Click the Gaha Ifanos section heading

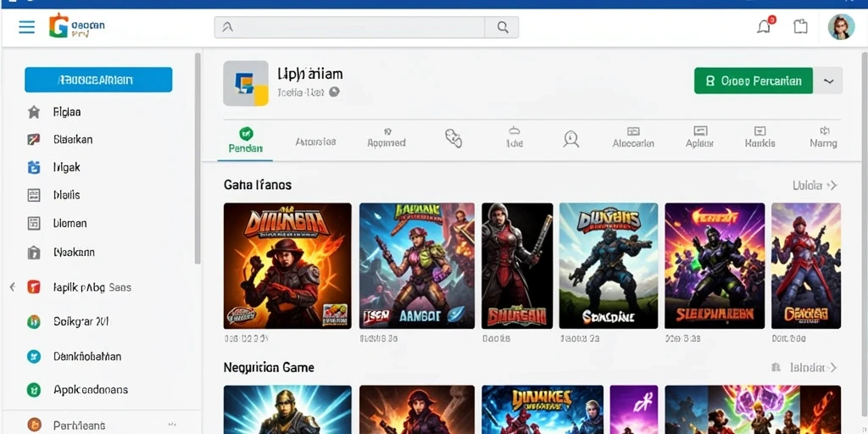point(258,185)
